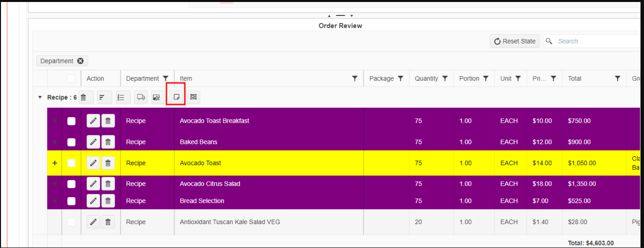Check the Avocado Toast Breakfast row checkbox

point(71,121)
